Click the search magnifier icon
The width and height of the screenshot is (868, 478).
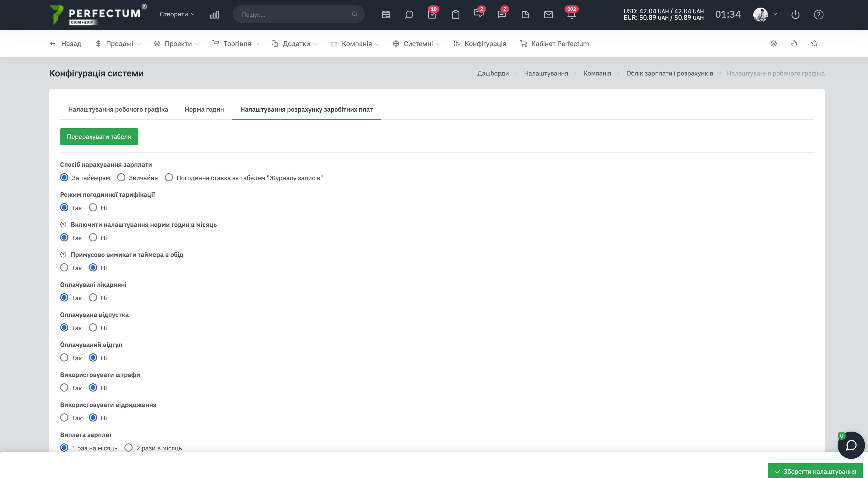click(x=354, y=14)
